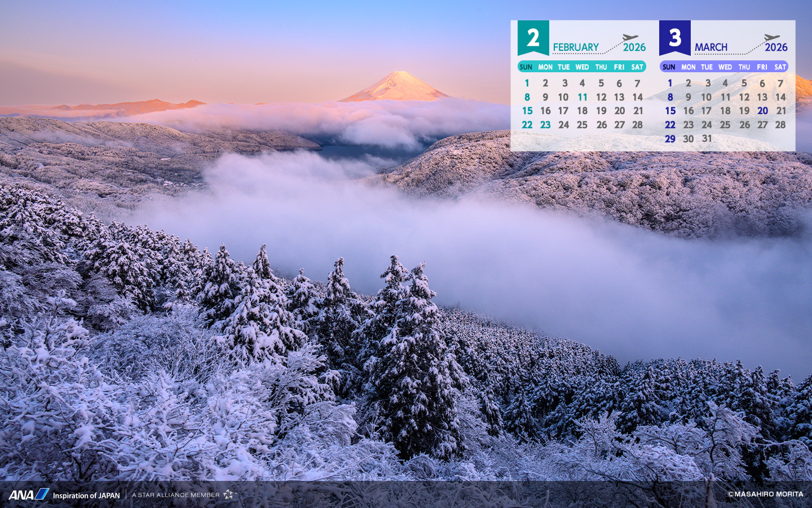Select February 23 holiday in calendar
This screenshot has width=812, height=508.
tap(545, 125)
